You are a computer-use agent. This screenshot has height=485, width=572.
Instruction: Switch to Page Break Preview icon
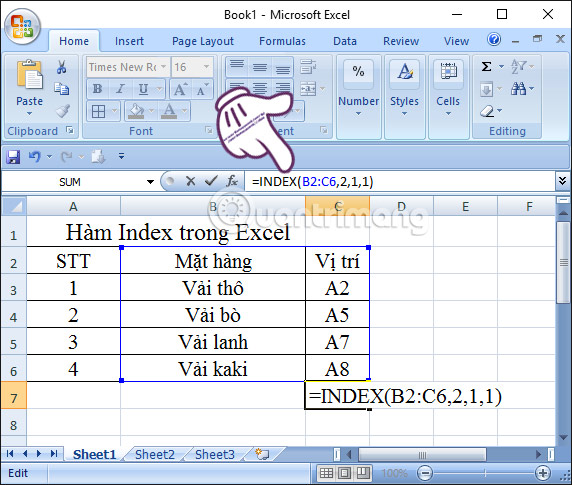[363, 473]
